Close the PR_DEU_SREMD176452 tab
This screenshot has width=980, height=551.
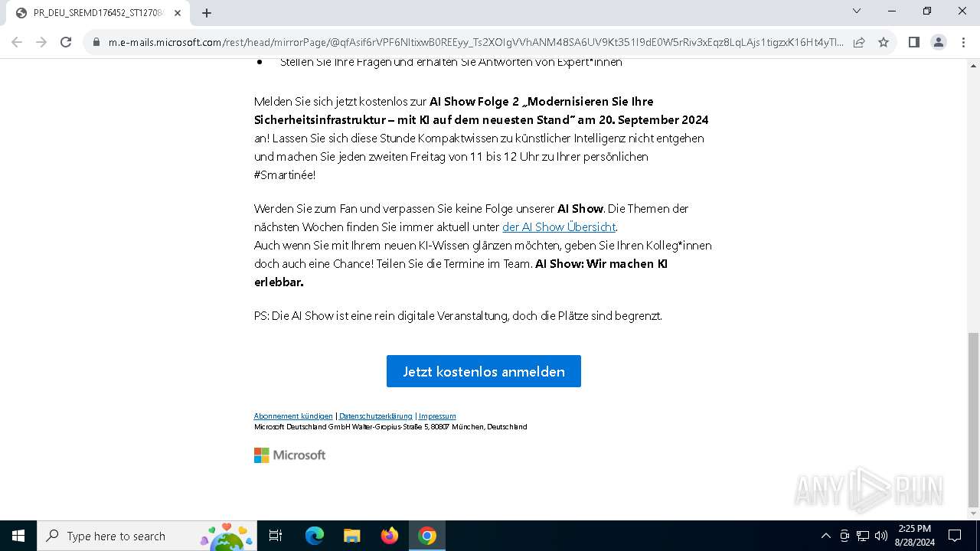pyautogui.click(x=178, y=13)
